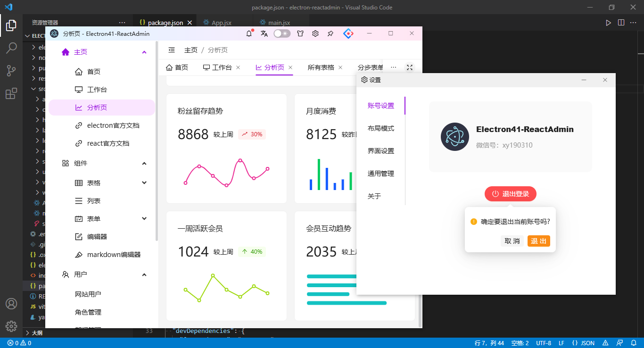Open VS Code Explorer activity icon
The image size is (644, 348).
pyautogui.click(x=11, y=25)
